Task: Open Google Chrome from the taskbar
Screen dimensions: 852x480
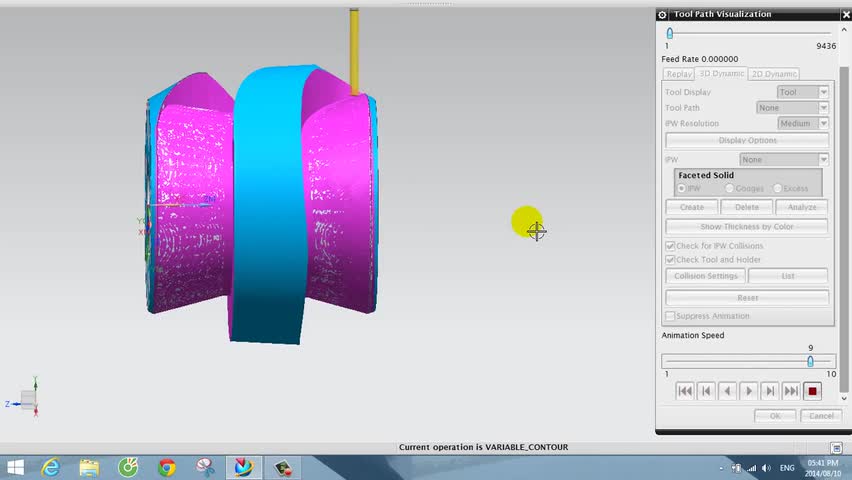Action: 167,467
